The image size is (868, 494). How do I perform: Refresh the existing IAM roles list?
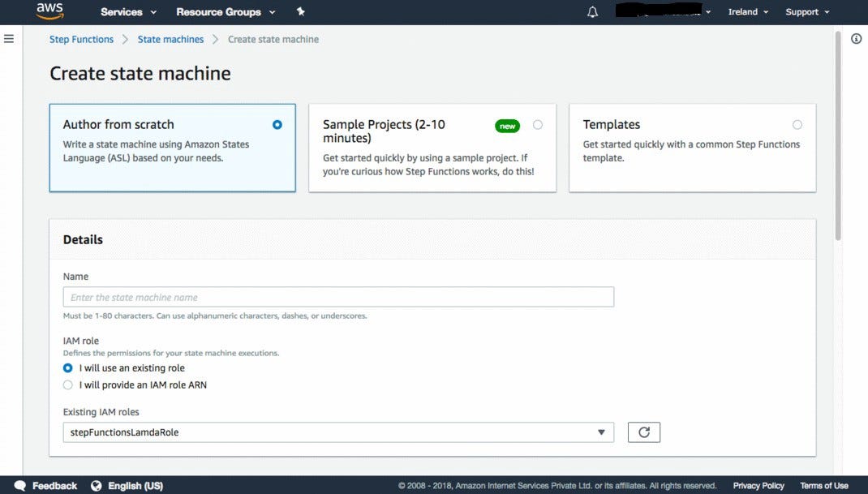coord(644,432)
